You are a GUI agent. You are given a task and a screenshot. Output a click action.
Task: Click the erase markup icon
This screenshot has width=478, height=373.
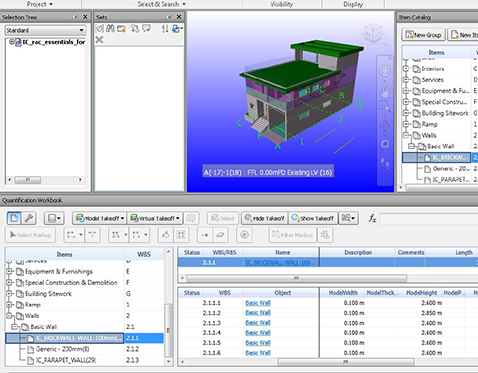coord(220,235)
